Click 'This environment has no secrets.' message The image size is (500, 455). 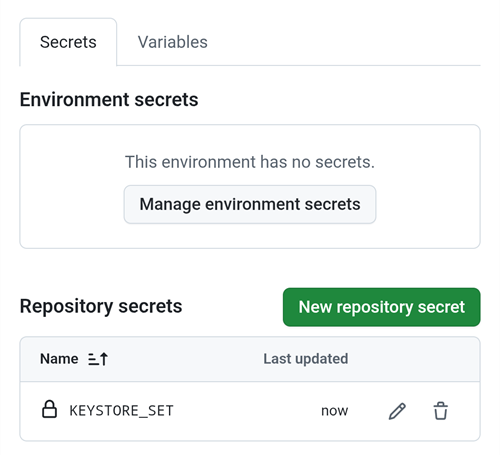tap(250, 162)
